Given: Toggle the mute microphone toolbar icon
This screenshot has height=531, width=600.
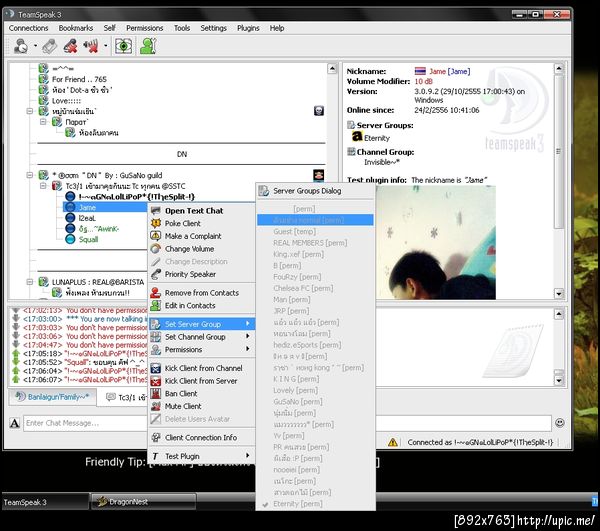Looking at the screenshot, I should pos(70,46).
